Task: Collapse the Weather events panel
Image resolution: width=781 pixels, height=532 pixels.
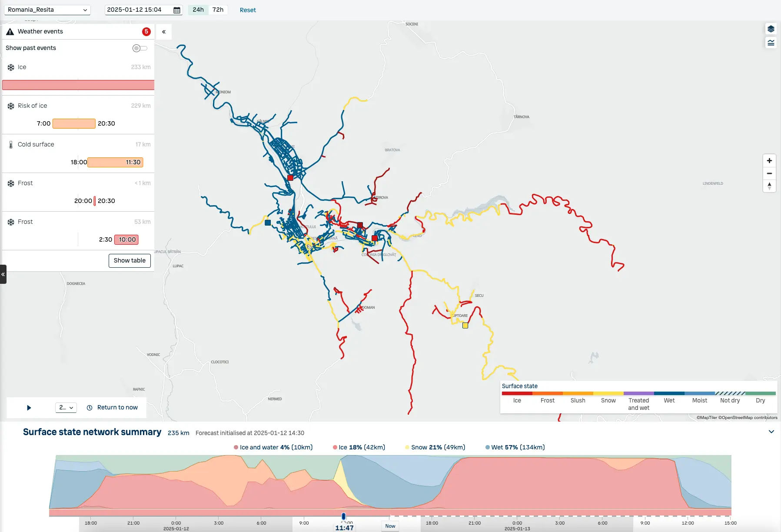Action: (x=164, y=32)
